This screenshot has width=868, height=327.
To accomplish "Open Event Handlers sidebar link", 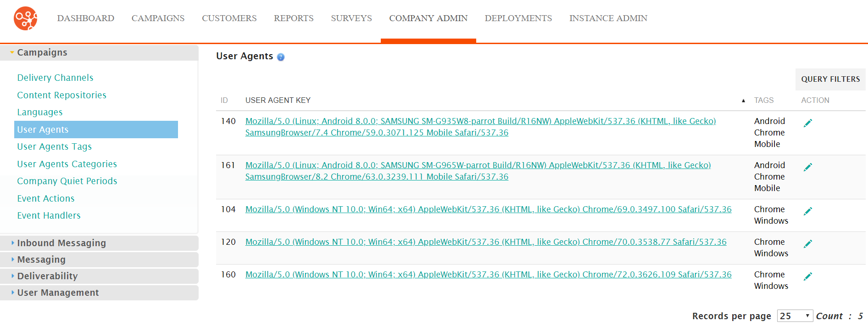I will 49,215.
